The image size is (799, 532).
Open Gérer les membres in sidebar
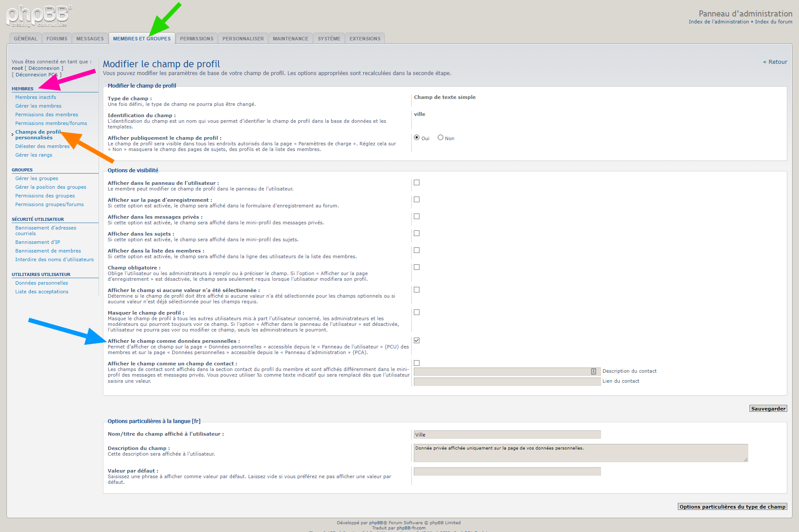(x=38, y=106)
